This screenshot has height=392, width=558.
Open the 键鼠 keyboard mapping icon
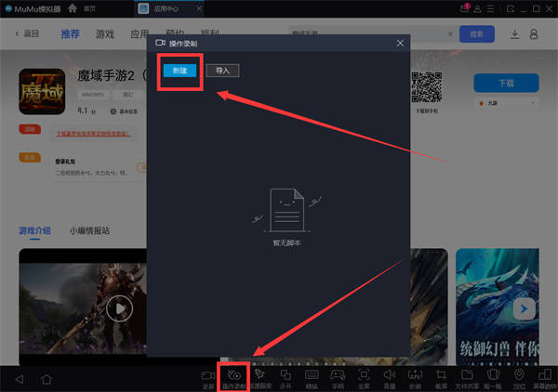coord(312,376)
